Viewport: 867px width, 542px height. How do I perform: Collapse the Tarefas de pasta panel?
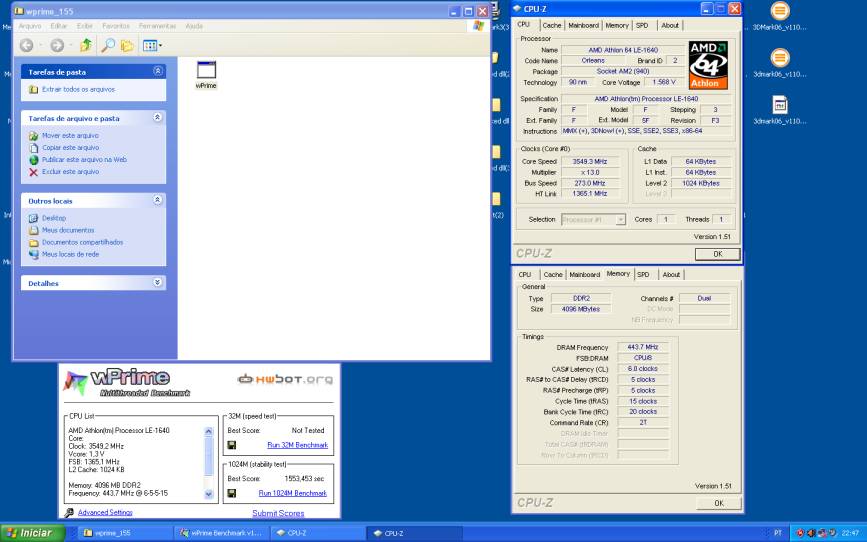click(x=158, y=71)
